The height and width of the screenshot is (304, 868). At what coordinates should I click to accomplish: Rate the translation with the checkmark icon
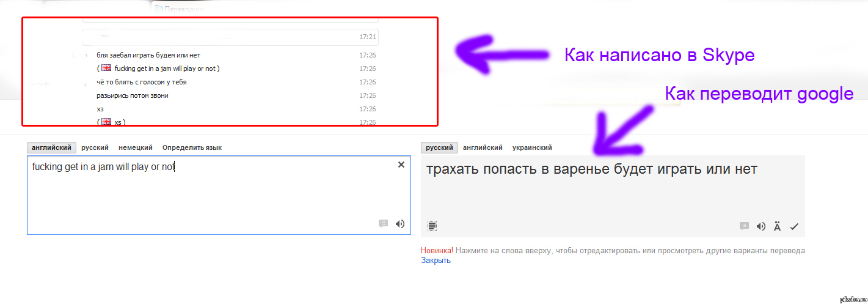click(x=794, y=226)
